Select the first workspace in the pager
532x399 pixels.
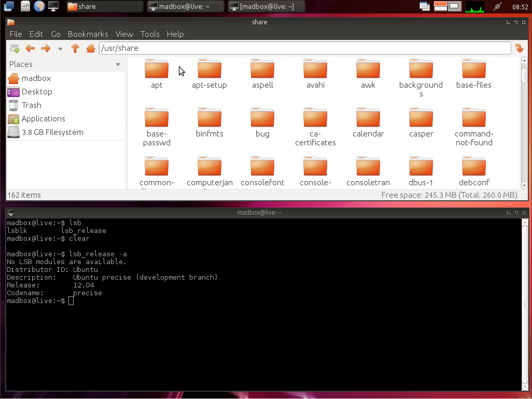[440, 6]
